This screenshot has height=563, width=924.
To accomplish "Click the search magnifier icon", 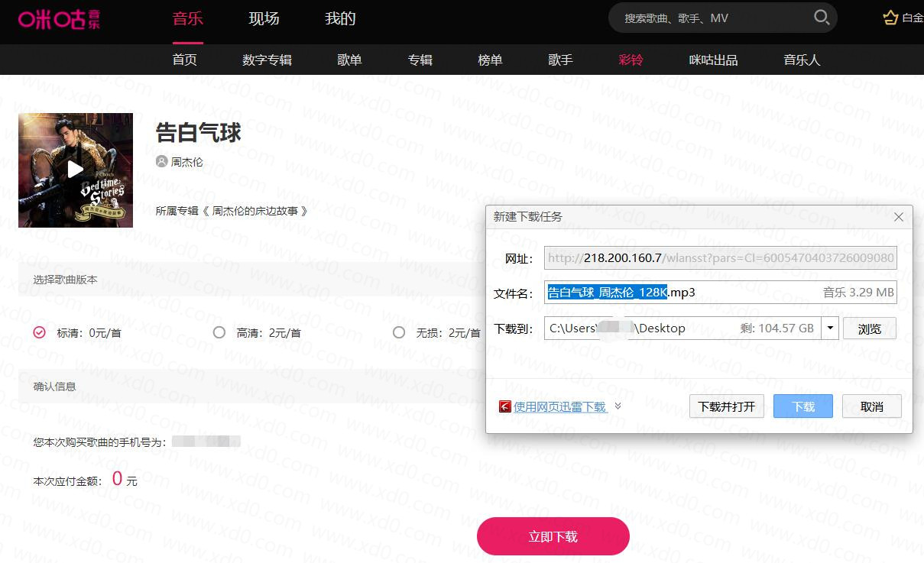I will point(822,18).
